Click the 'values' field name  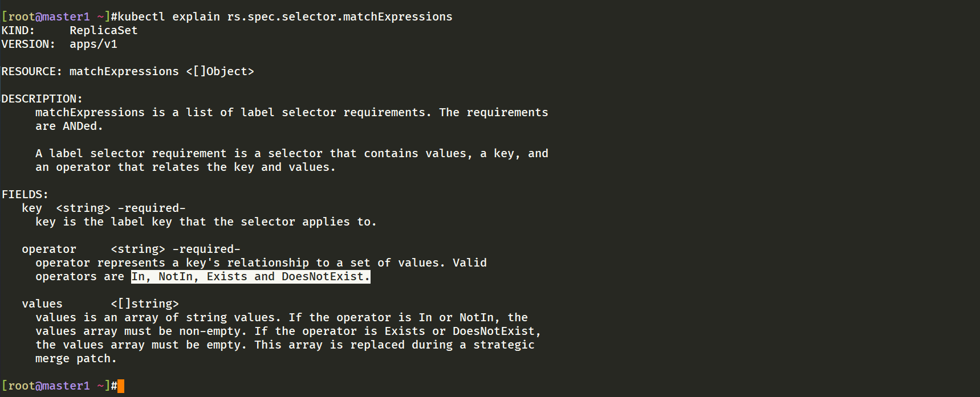tap(42, 304)
